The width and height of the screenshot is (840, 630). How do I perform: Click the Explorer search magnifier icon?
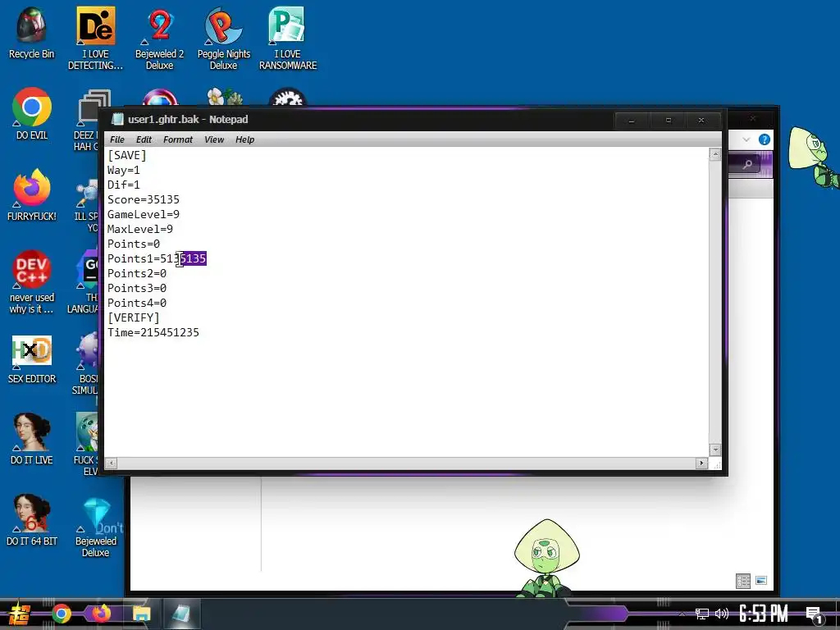748,164
